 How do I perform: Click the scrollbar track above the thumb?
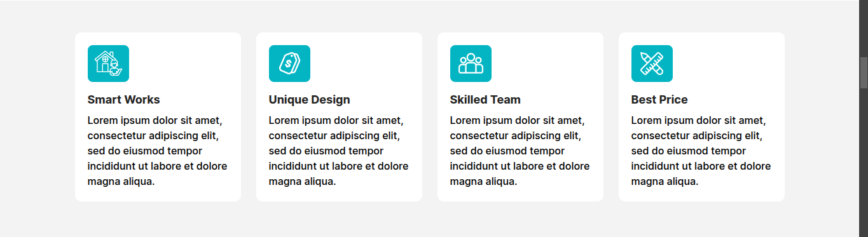864,29
